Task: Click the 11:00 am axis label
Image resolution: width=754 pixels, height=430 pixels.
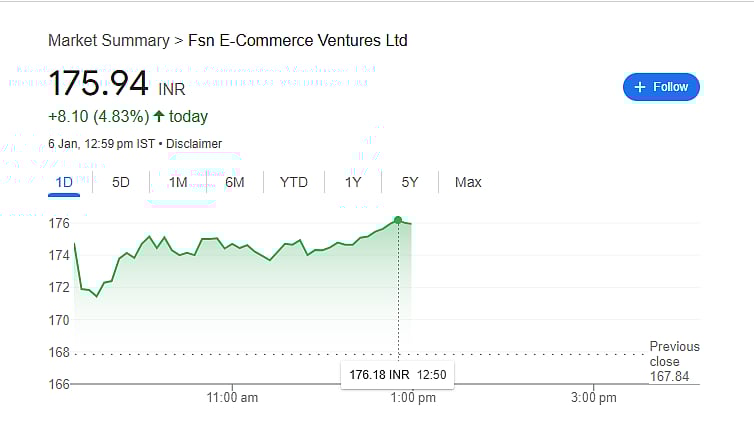Action: 232,398
